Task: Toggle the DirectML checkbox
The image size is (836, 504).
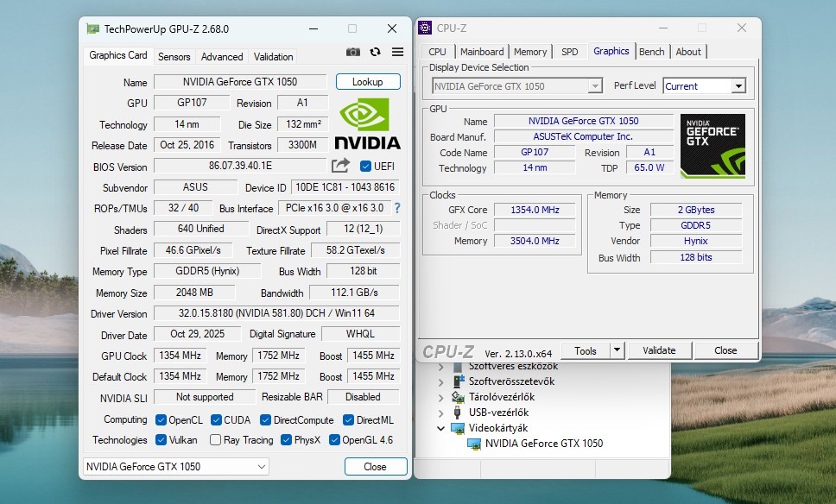Action: [x=349, y=419]
